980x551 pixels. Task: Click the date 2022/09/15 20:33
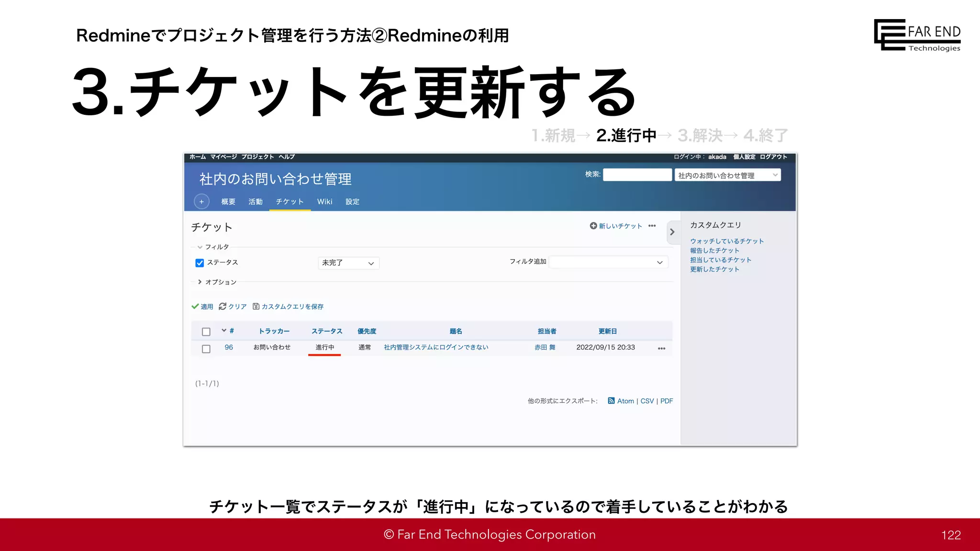606,347
